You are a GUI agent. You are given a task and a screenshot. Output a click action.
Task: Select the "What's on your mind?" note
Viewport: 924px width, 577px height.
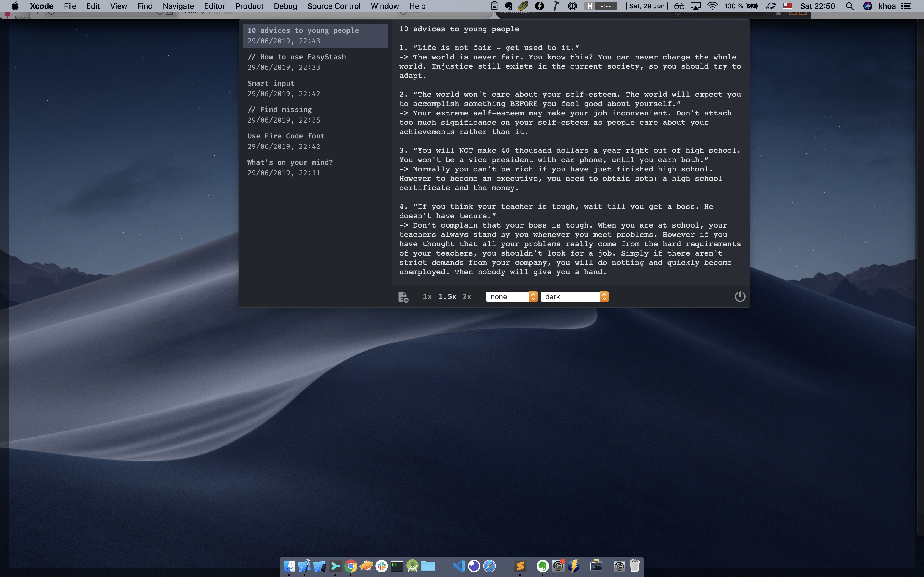pyautogui.click(x=290, y=162)
